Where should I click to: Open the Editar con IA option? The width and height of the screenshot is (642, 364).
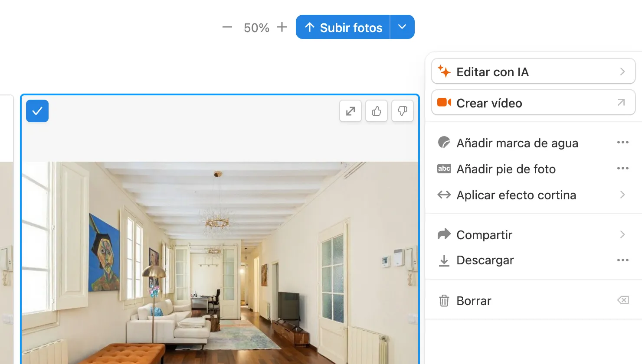(534, 71)
